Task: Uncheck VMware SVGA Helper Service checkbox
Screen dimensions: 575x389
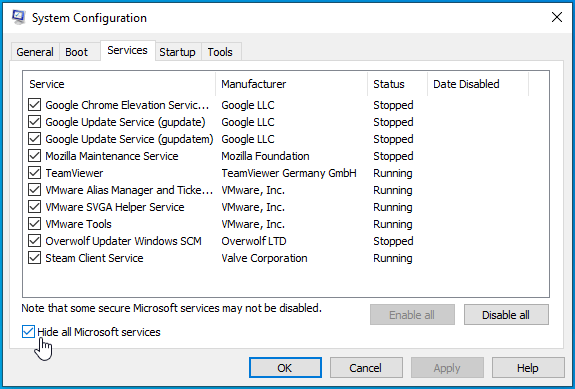Action: [x=34, y=207]
